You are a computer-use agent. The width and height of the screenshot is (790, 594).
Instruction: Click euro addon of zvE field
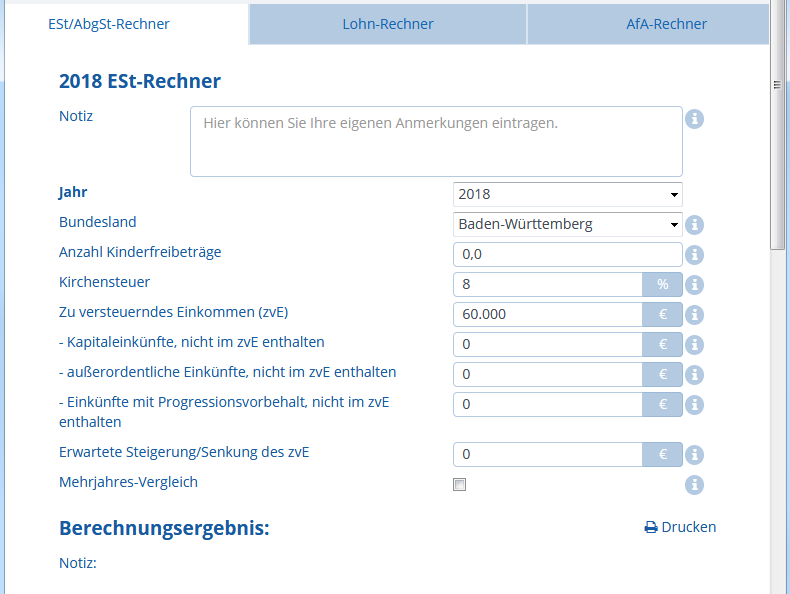click(663, 314)
